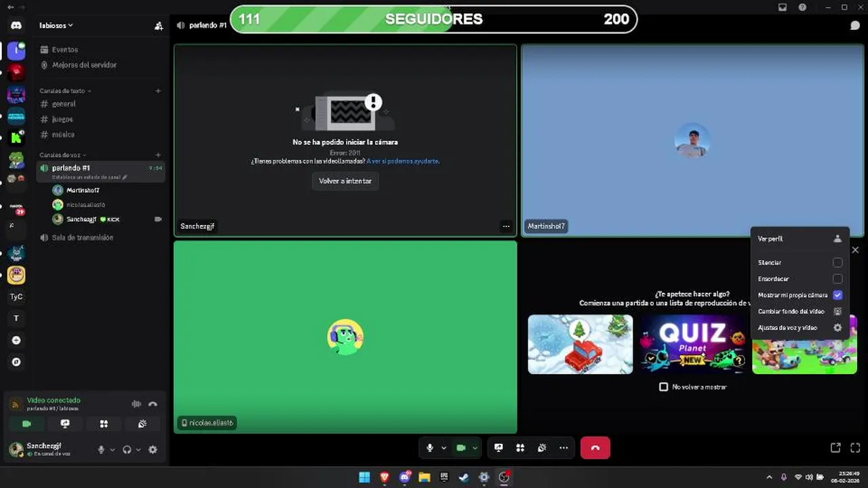This screenshot has width=868, height=488.
Task: Open Brave browser from the taskbar
Action: coord(384,477)
